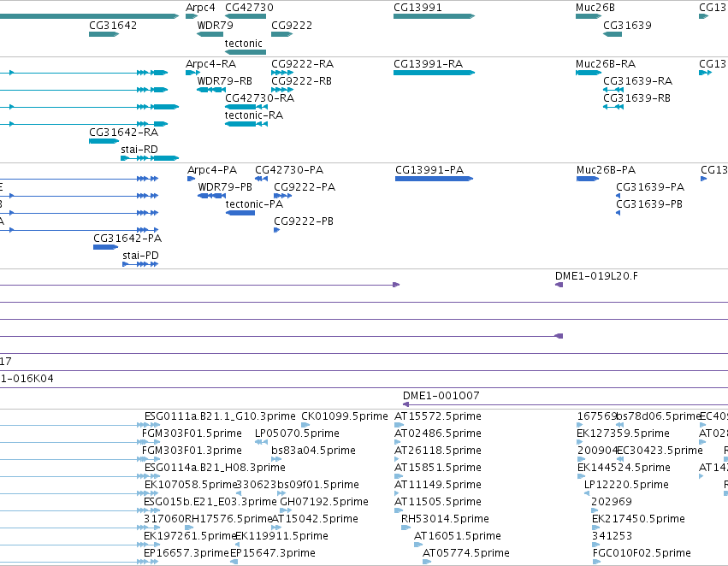This screenshot has height=566, width=728.
Task: Open the Arpc4-PA protein feature
Action: click(x=192, y=179)
